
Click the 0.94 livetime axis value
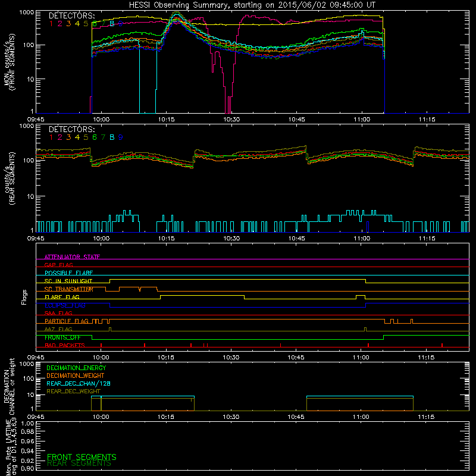[x=27, y=450]
